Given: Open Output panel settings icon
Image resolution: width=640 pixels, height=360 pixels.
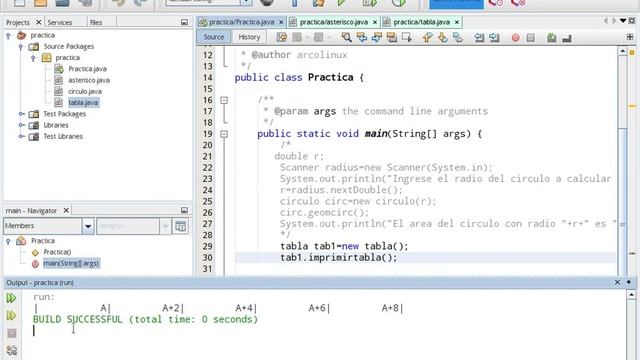Looking at the screenshot, I should 12,350.
